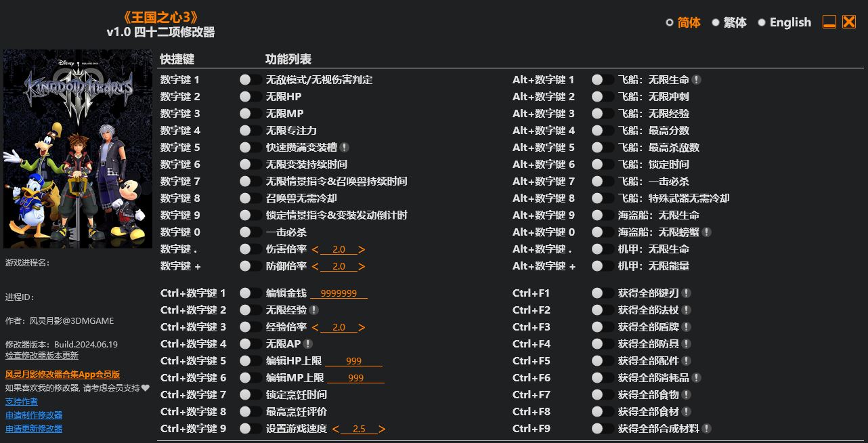Open 风灵月影修改器合集App会员版 link

(x=63, y=375)
